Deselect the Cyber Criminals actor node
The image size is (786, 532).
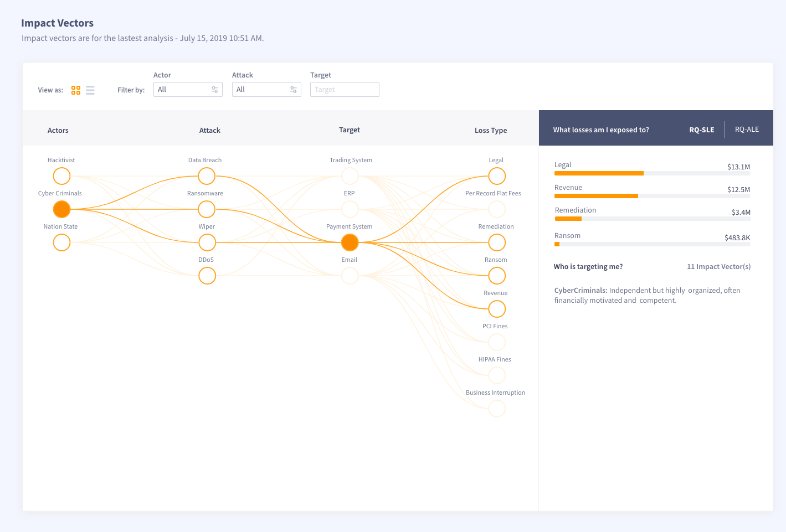click(x=61, y=209)
